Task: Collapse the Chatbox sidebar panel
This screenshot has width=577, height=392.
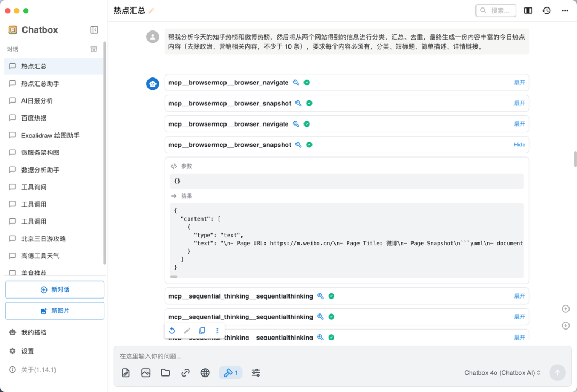Action: pyautogui.click(x=94, y=30)
